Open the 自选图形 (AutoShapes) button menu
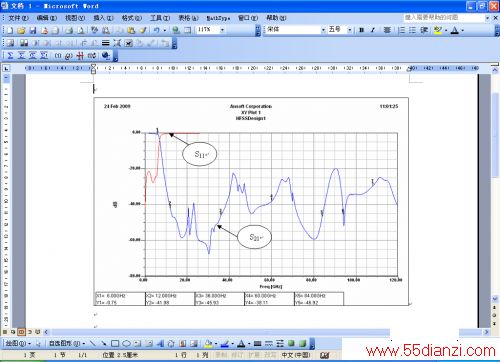The height and width of the screenshot is (362, 500). click(67, 343)
